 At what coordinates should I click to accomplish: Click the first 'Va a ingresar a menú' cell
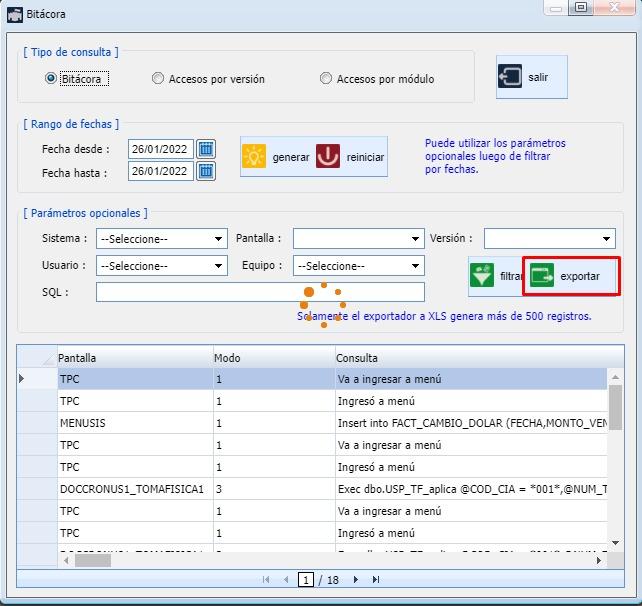pyautogui.click(x=471, y=379)
